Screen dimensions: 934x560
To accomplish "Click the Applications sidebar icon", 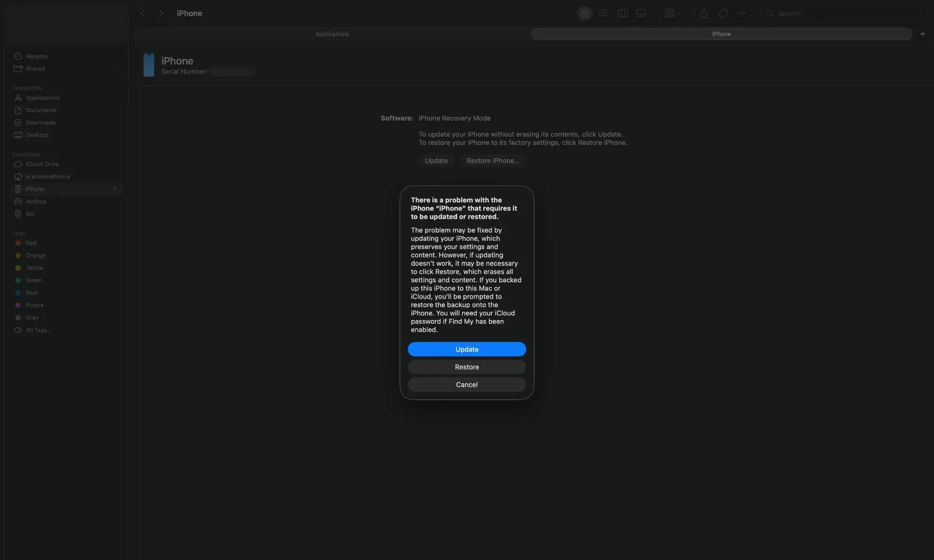I will point(18,98).
